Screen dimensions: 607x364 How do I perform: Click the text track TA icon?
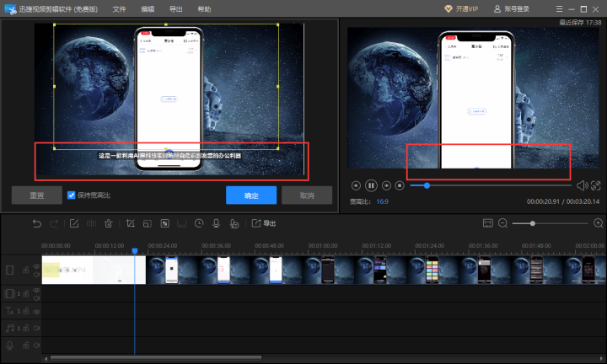(9, 311)
